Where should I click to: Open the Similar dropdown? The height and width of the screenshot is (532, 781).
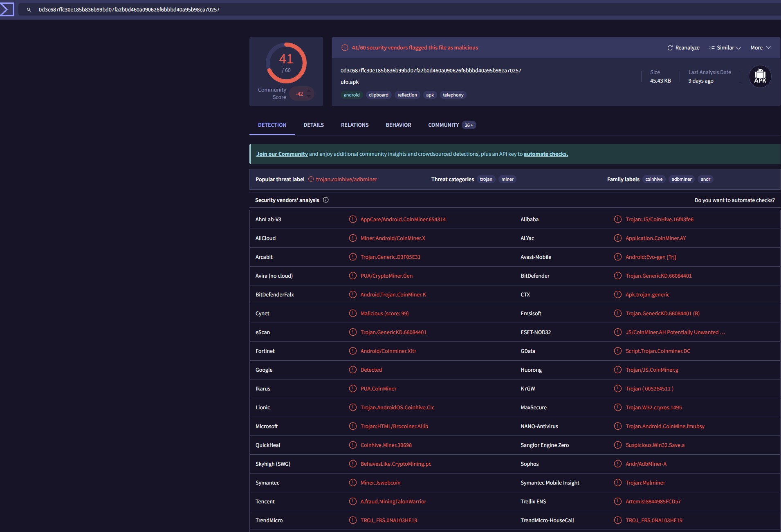click(x=725, y=48)
